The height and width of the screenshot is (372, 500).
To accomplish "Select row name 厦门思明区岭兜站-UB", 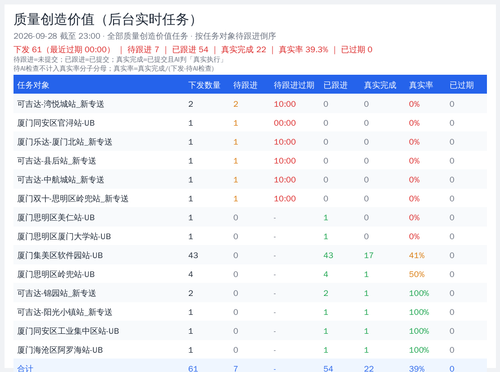I will point(56,274).
